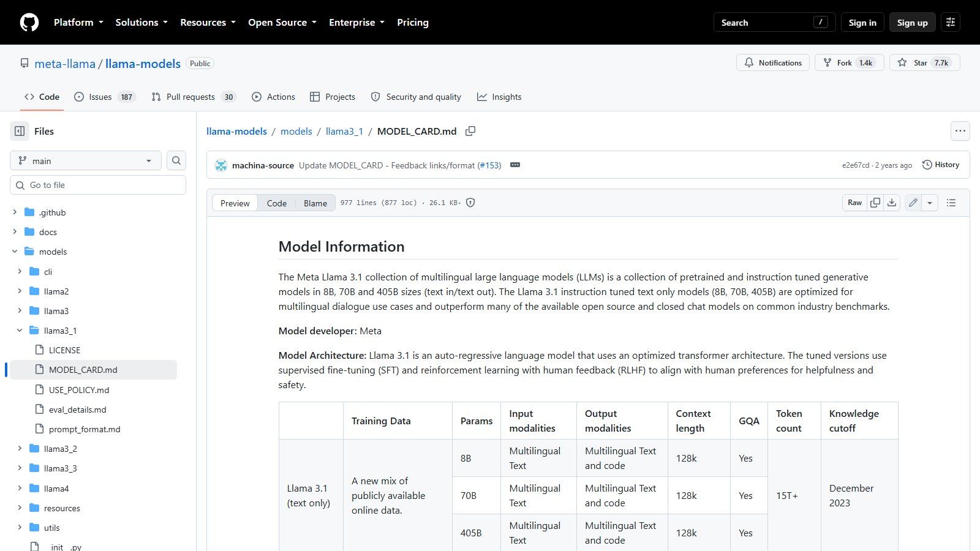The width and height of the screenshot is (980, 551).
Task: Click the repository icon beside meta-llama
Action: tap(24, 63)
